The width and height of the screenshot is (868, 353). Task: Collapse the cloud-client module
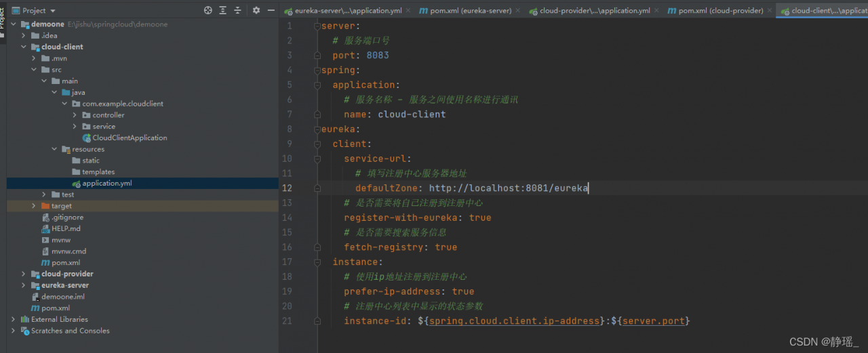[24, 47]
